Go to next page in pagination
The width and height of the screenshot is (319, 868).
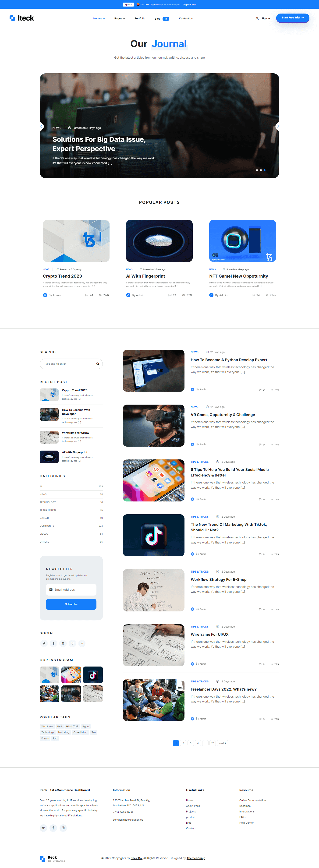point(223,743)
